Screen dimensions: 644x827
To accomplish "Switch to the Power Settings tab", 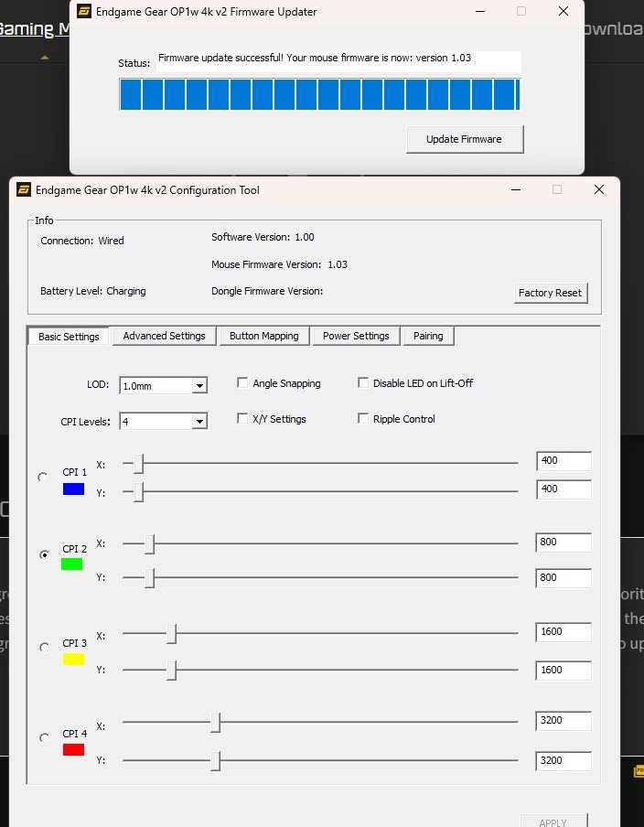I will point(356,336).
